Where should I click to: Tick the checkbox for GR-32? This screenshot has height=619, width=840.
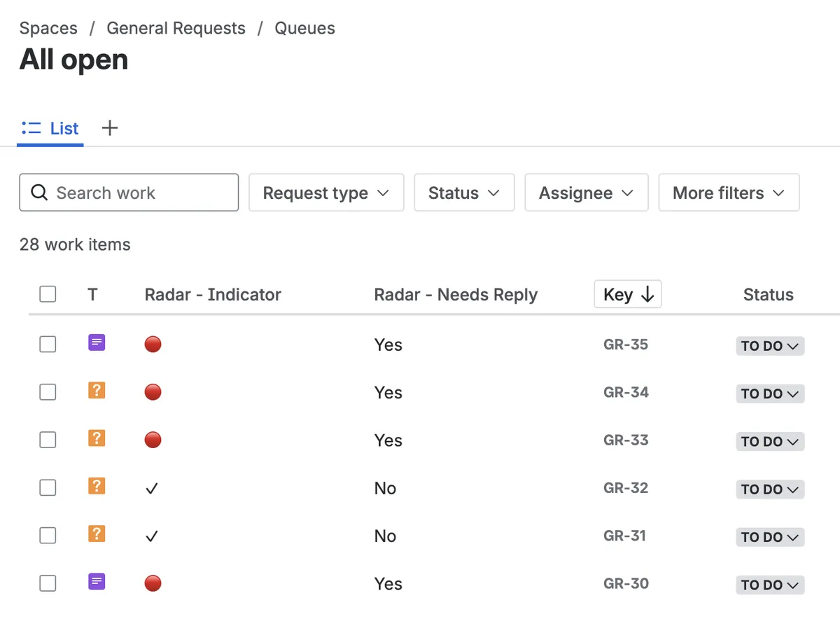(x=48, y=487)
